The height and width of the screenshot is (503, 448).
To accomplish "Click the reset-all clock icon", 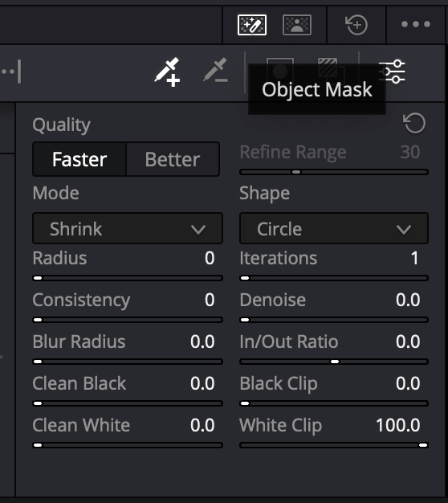I will [x=356, y=24].
